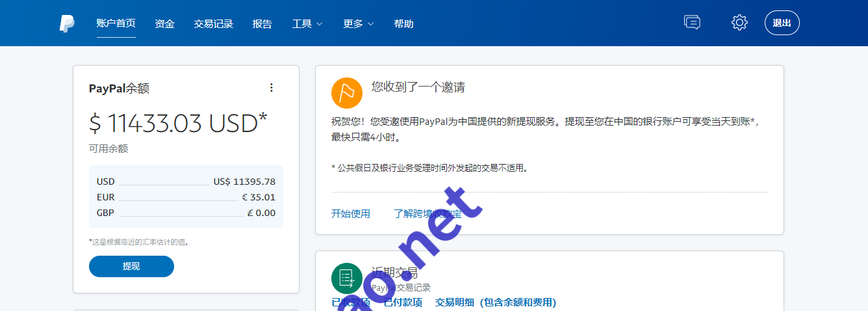Expand the 更多 dropdown menu
868x311 pixels.
coord(359,23)
